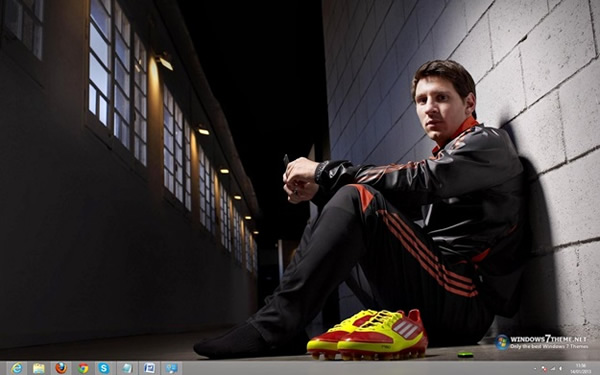The width and height of the screenshot is (600, 375).
Task: Open the clock showing date 14/01/2013
Action: pyautogui.click(x=580, y=369)
